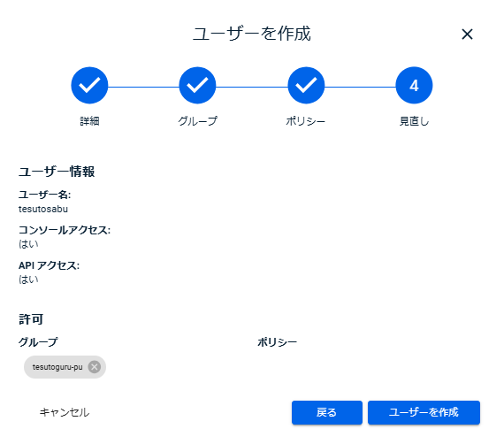Click the ポリシー label under step three

click(x=306, y=121)
